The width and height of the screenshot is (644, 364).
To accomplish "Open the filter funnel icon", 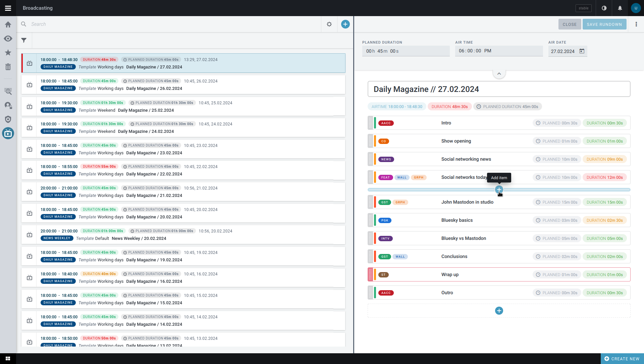I will (24, 40).
